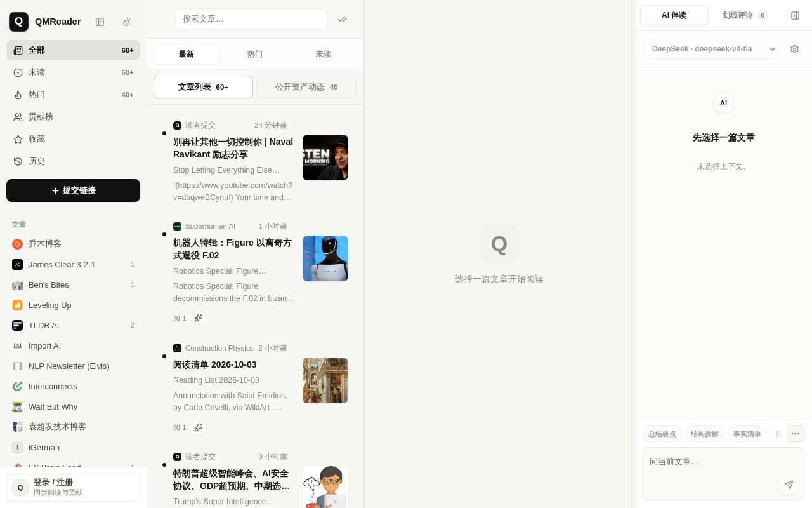Open the 阅读清单 2026-10-03 article title
Image resolution: width=812 pixels, height=508 pixels.
coord(215,364)
